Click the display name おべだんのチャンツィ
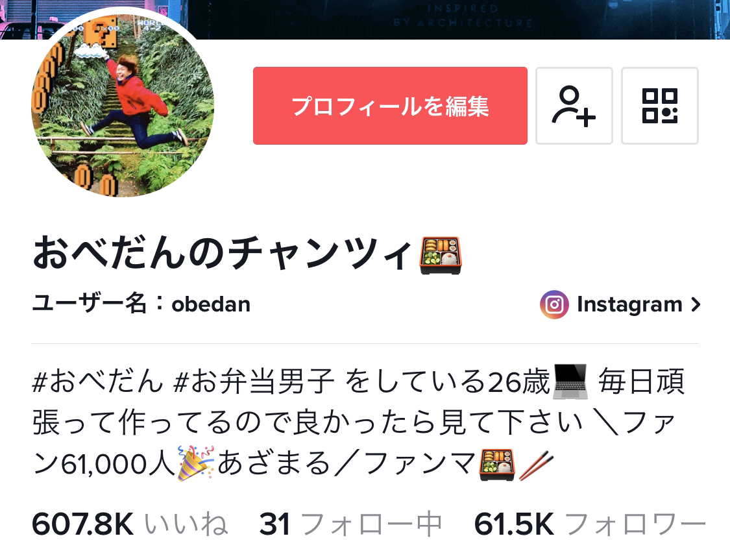The width and height of the screenshot is (730, 560). tap(222, 253)
